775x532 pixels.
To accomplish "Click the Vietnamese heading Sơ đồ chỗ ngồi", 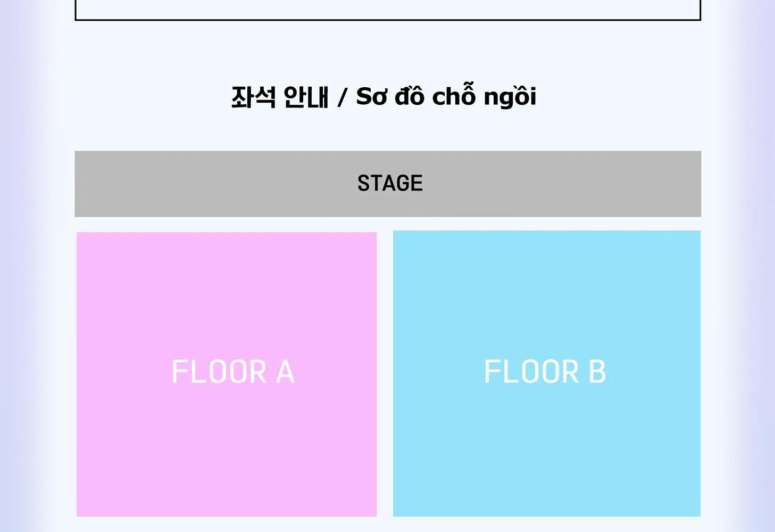I will point(446,96).
